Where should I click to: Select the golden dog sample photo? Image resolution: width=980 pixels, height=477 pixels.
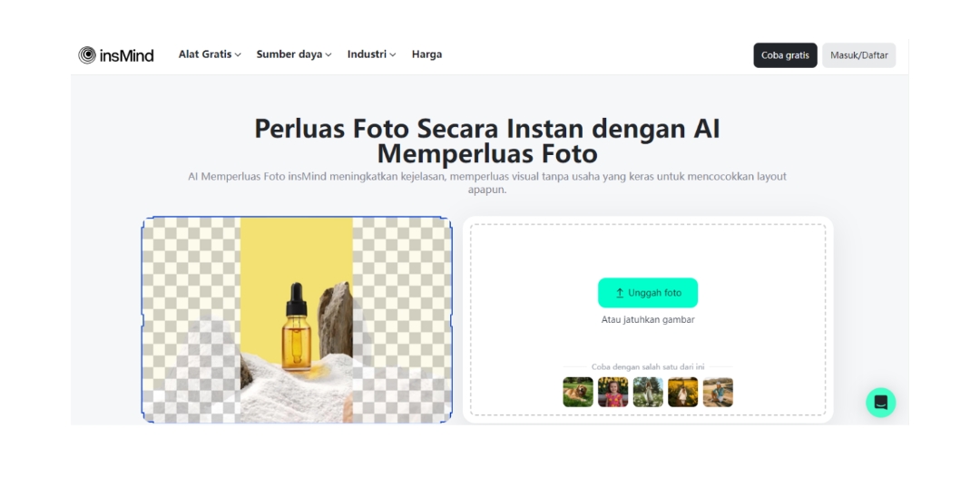(x=578, y=392)
